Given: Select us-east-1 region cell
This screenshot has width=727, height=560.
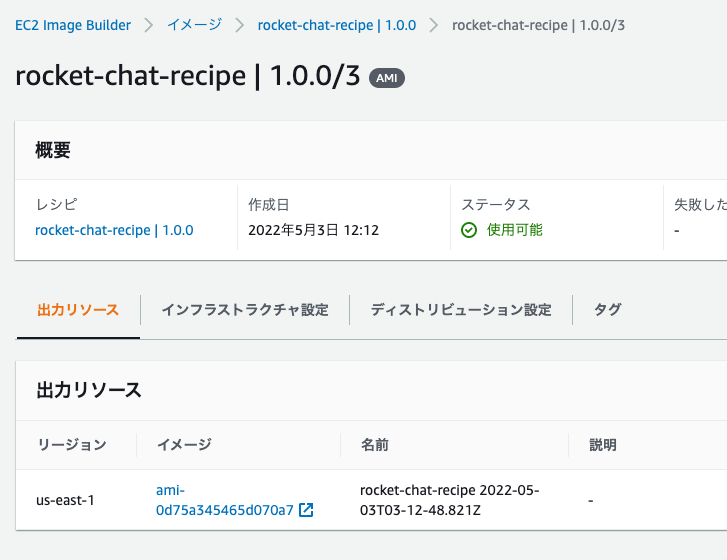Looking at the screenshot, I should click(x=65, y=500).
